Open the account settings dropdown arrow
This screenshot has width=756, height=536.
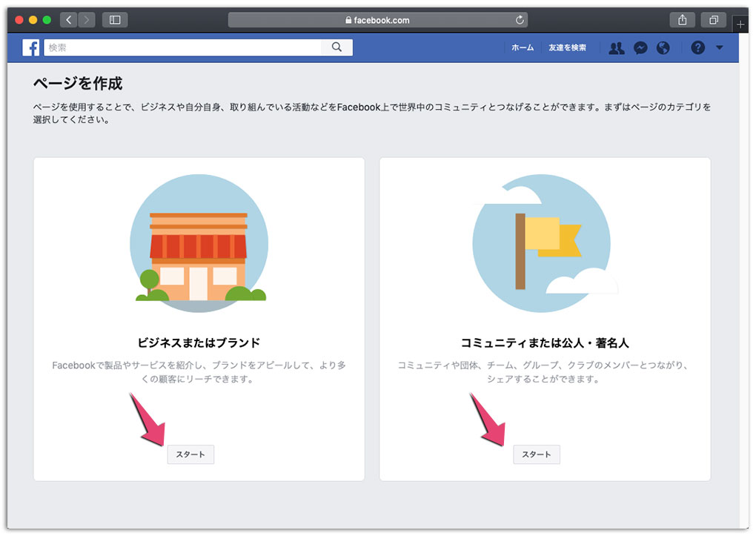[x=717, y=47]
